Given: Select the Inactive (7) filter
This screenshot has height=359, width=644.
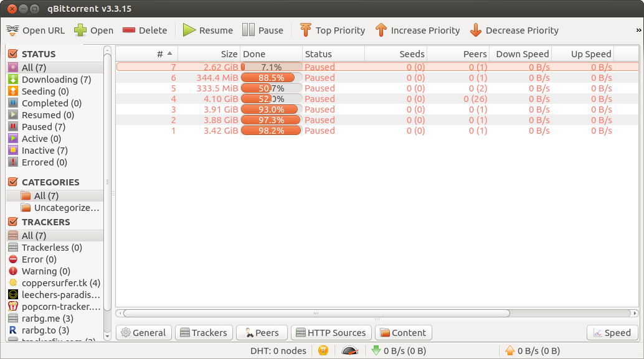Looking at the screenshot, I should point(55,151).
